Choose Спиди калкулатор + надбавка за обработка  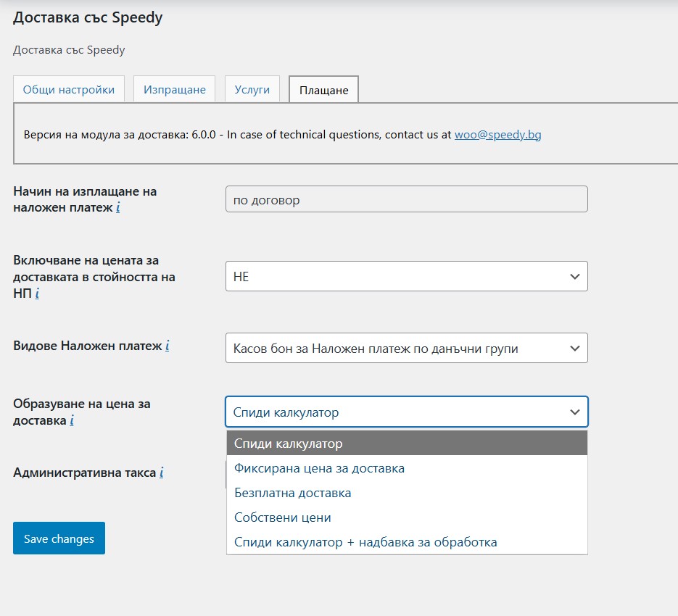[x=364, y=541]
